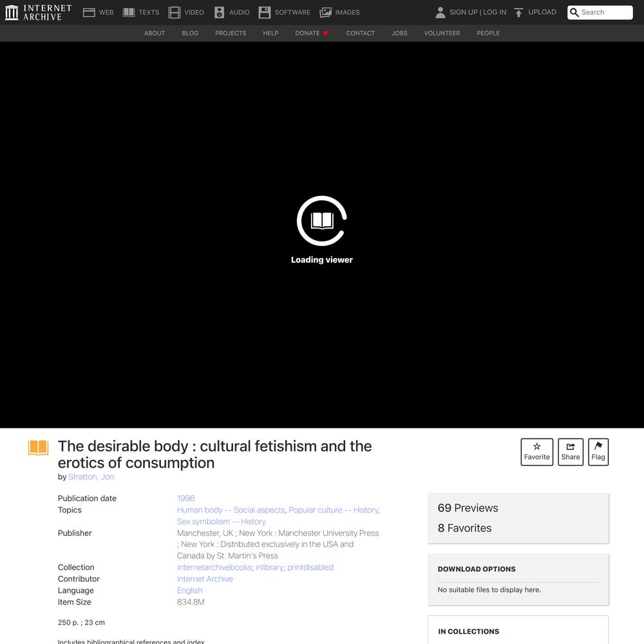
Task: Click publication date 1996 link
Action: (185, 498)
